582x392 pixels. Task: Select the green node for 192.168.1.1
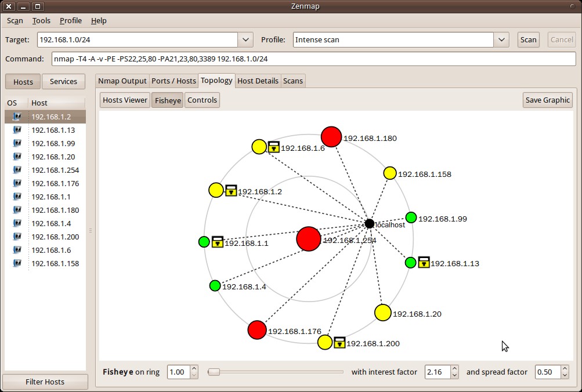(x=204, y=242)
